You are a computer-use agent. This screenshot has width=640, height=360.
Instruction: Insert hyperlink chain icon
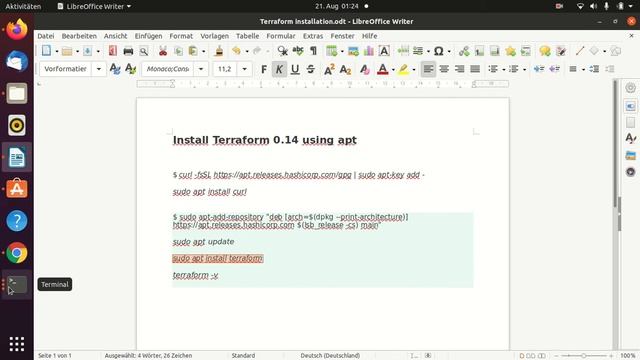(464, 51)
